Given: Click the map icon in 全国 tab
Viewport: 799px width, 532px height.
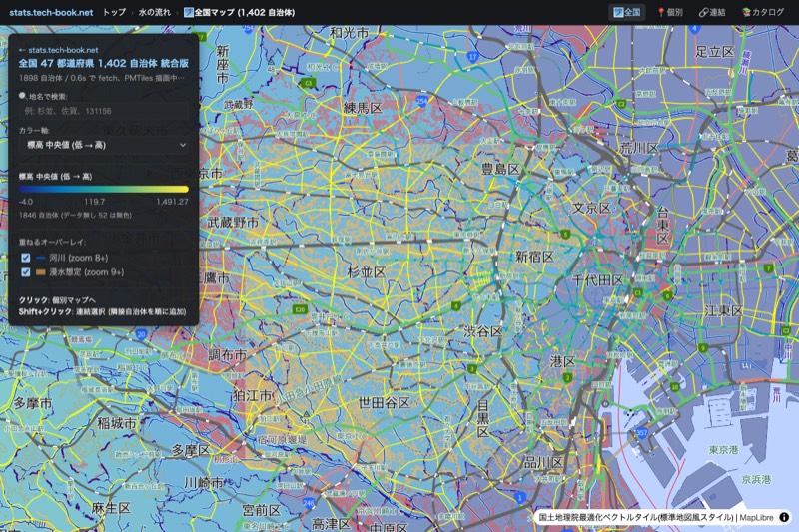Looking at the screenshot, I should coord(618,12).
